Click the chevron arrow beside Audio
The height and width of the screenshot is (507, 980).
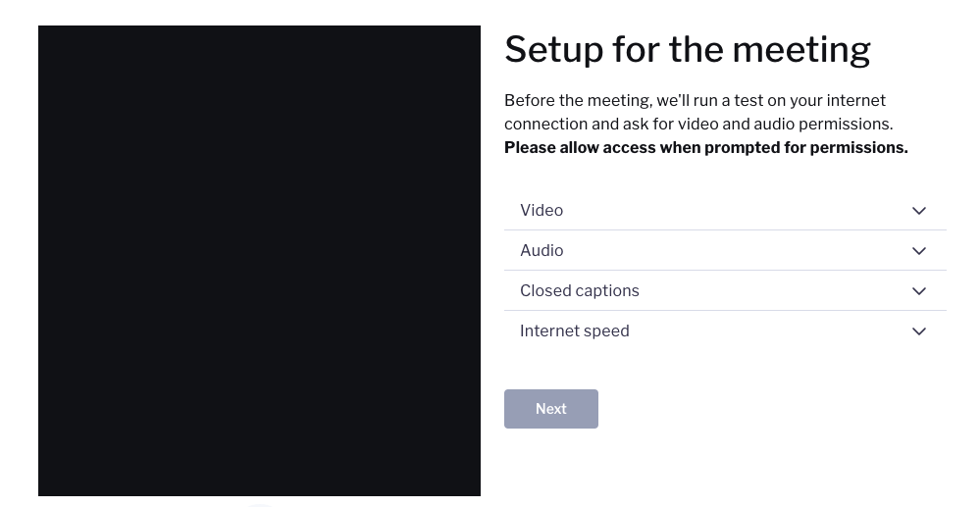click(919, 251)
